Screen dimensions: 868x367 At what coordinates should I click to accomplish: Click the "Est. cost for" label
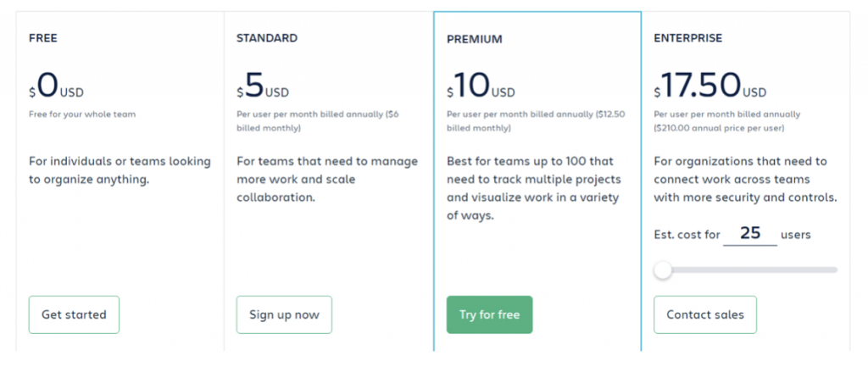click(x=687, y=235)
